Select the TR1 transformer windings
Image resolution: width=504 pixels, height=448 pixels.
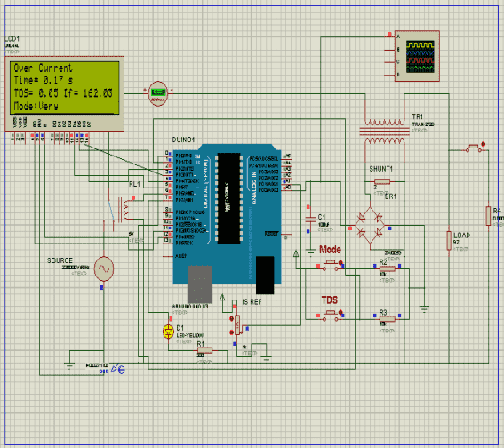385,132
